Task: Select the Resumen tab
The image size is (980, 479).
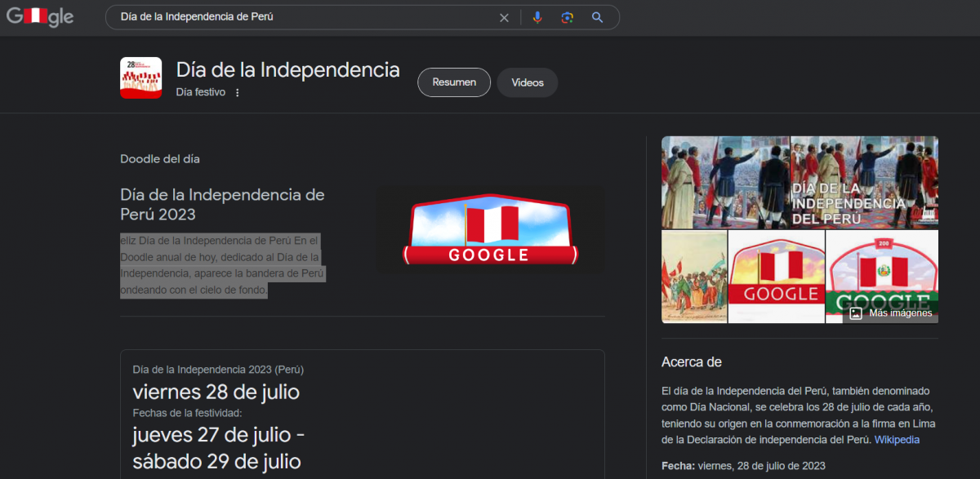Action: [x=454, y=82]
